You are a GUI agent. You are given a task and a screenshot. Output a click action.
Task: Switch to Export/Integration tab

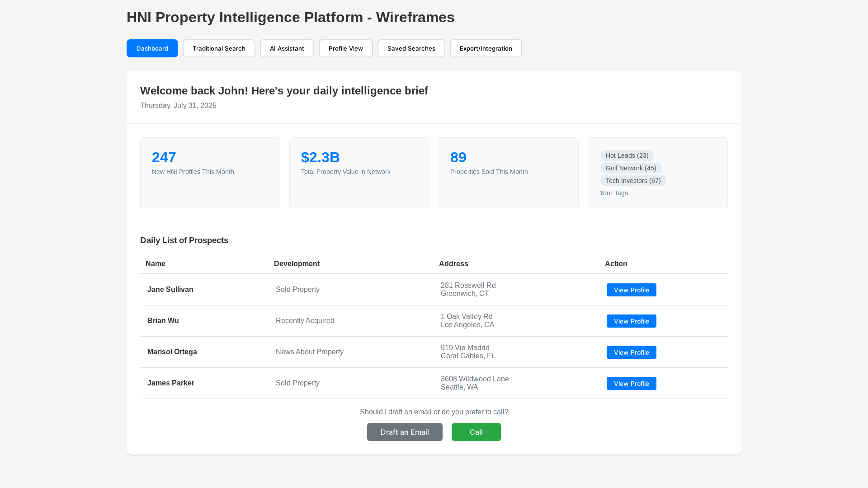pos(486,48)
